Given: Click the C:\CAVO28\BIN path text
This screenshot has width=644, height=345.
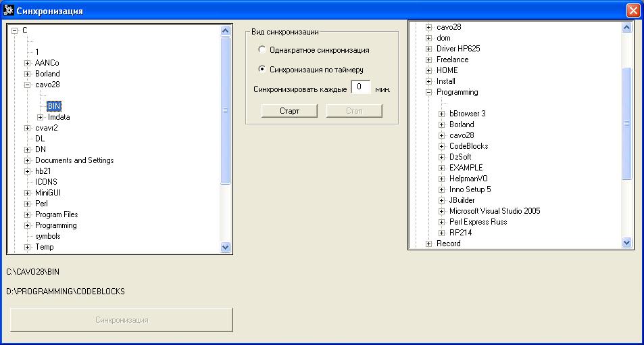Looking at the screenshot, I should 33,272.
